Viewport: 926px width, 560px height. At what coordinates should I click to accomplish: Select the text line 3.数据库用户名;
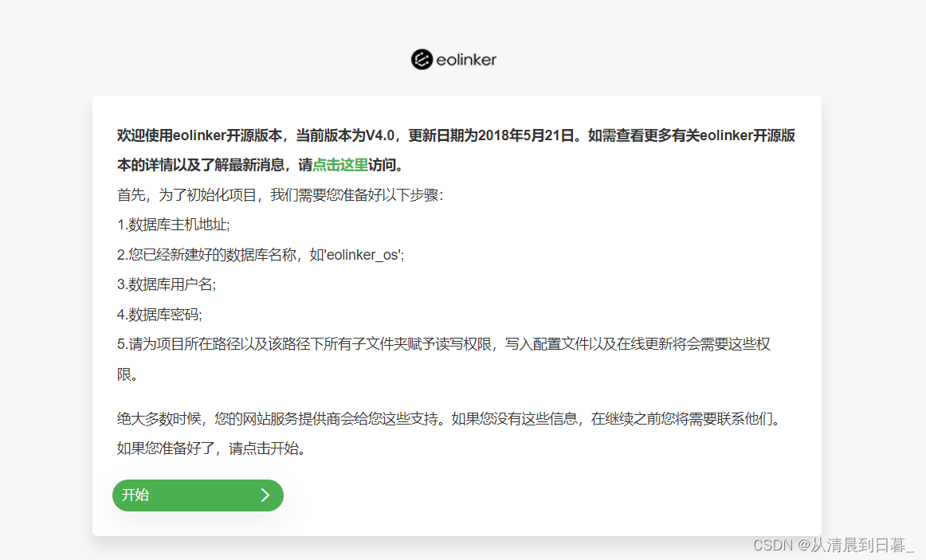click(167, 284)
